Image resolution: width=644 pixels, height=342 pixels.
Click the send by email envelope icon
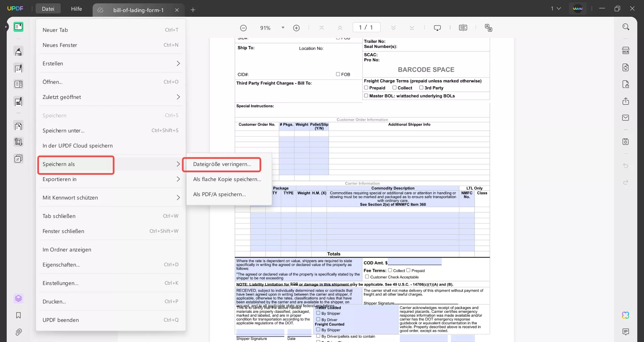point(626,118)
